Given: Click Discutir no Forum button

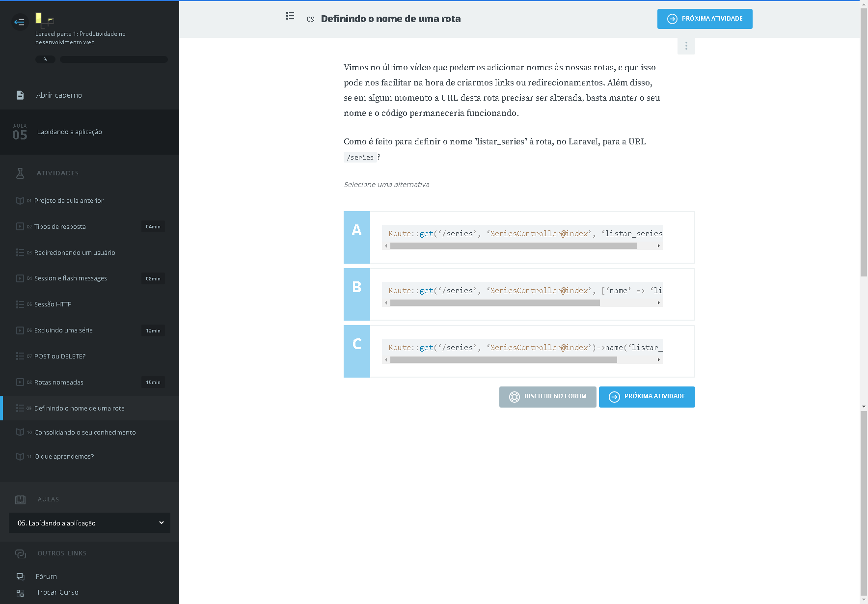Looking at the screenshot, I should pos(547,397).
